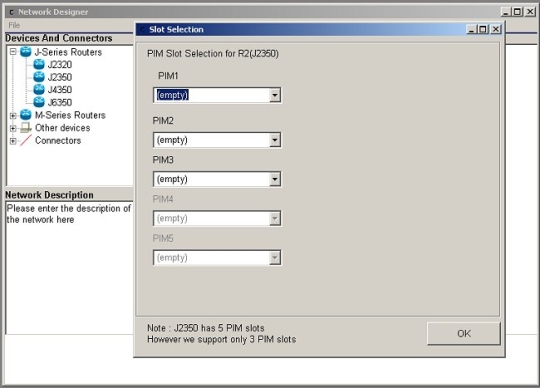
Task: Maximize the Slot Selection dialog
Action: [x=483, y=29]
